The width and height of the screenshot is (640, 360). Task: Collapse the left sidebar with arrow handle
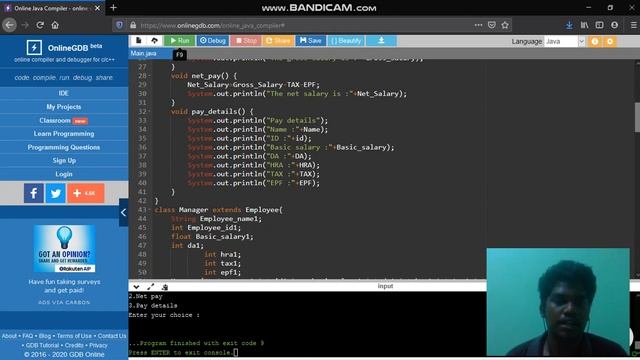pyautogui.click(x=123, y=212)
